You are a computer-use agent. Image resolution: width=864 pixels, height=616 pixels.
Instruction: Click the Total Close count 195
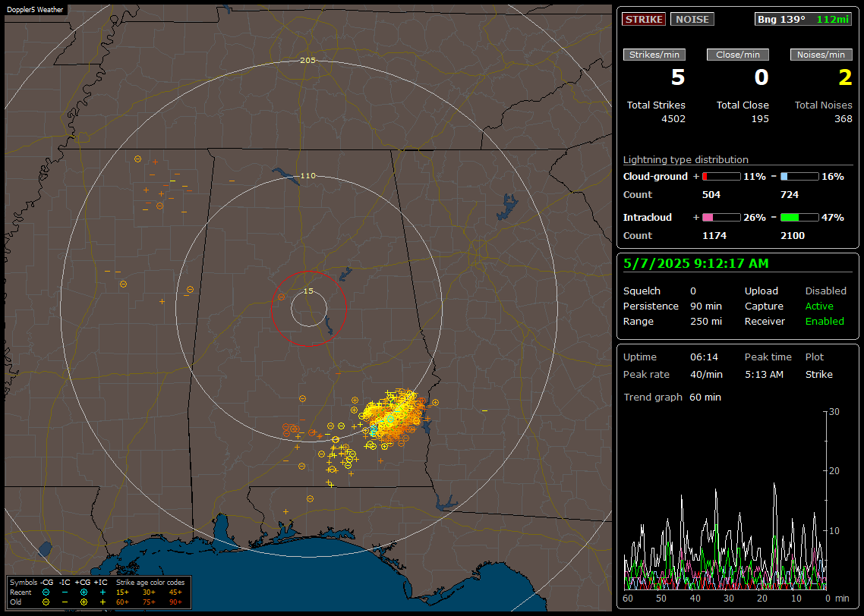[x=760, y=119]
